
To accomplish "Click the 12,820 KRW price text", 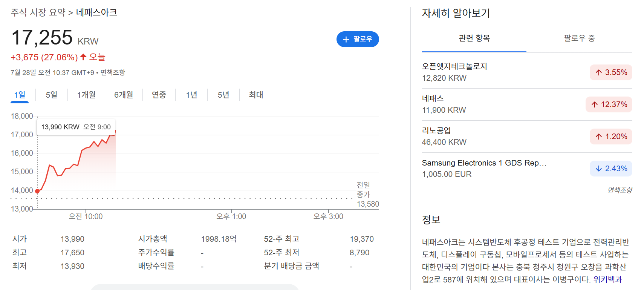I will pyautogui.click(x=444, y=78).
